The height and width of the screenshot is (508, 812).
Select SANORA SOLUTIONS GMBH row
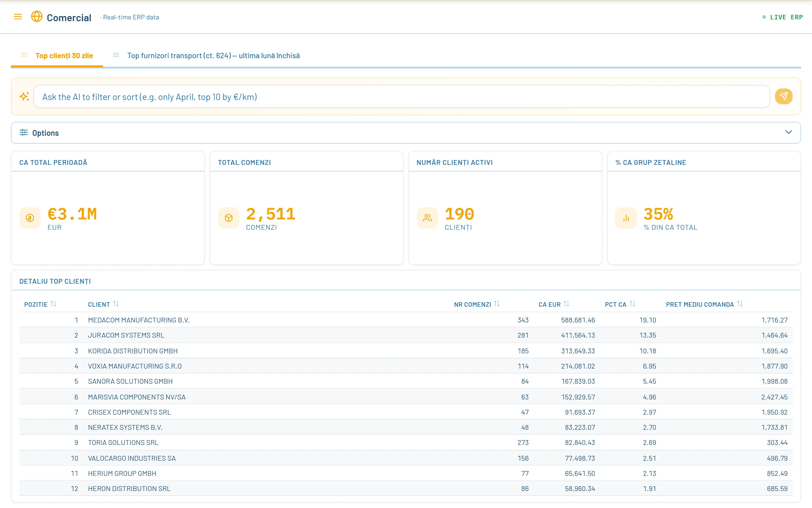tap(406, 381)
